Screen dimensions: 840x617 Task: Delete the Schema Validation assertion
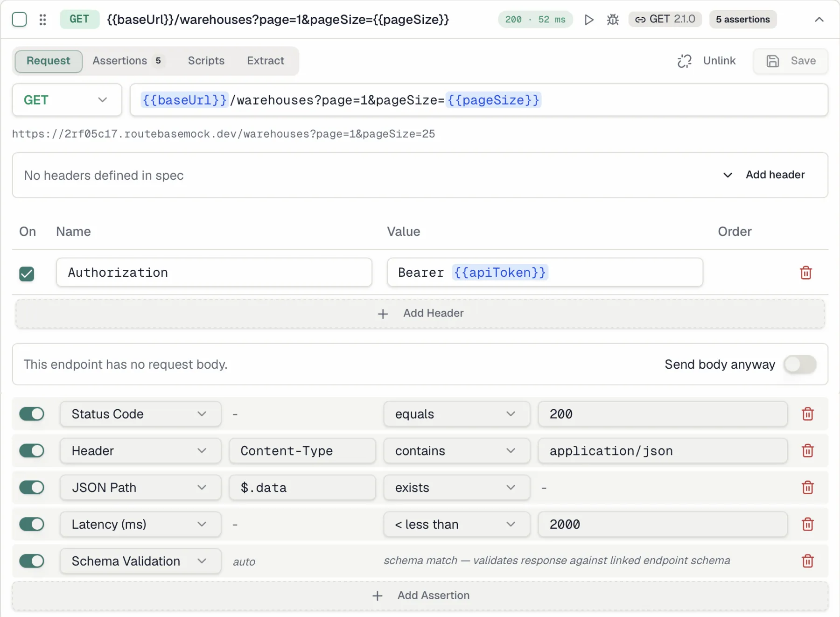click(x=807, y=561)
